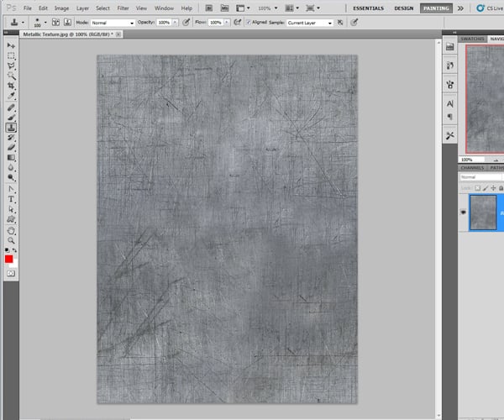Reset default foreground and background colors

tap(7, 249)
